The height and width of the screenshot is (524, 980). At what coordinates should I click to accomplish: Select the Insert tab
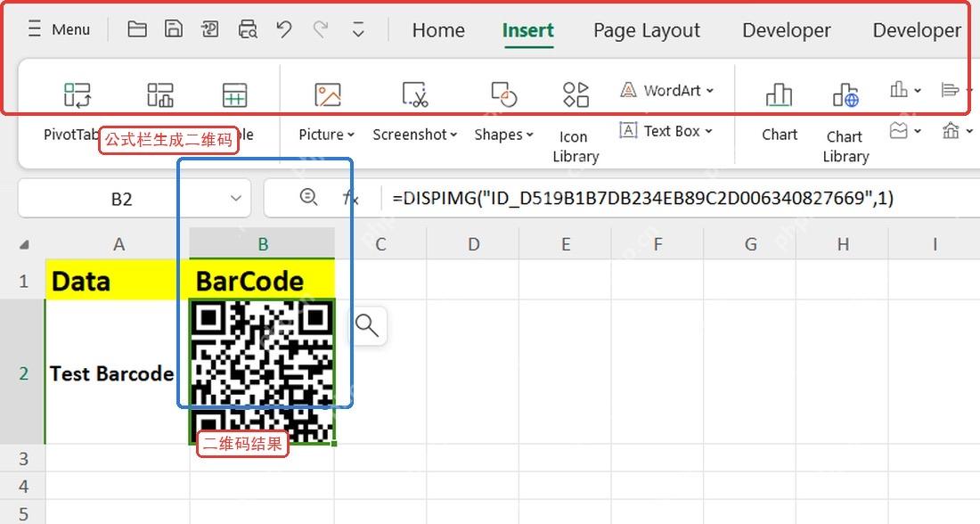click(x=528, y=30)
